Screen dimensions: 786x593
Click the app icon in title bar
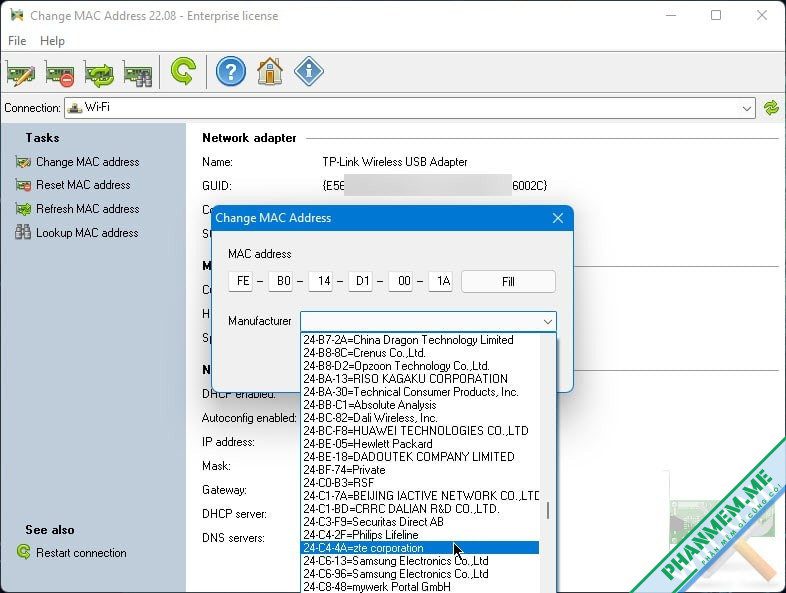tap(17, 15)
